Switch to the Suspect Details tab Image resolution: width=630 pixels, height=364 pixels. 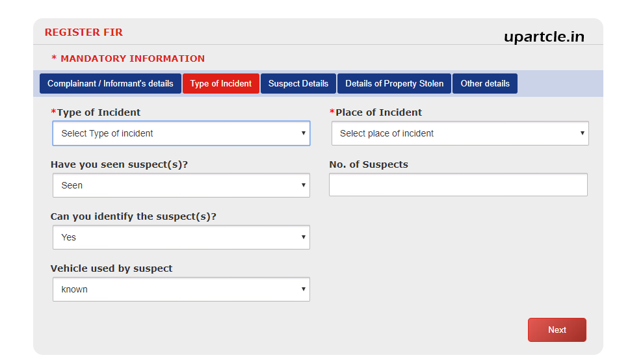point(298,84)
